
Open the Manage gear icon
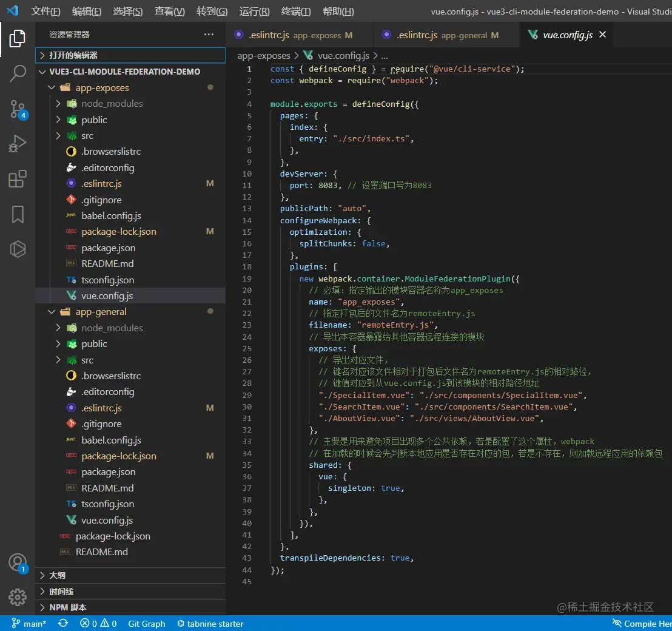pos(17,597)
